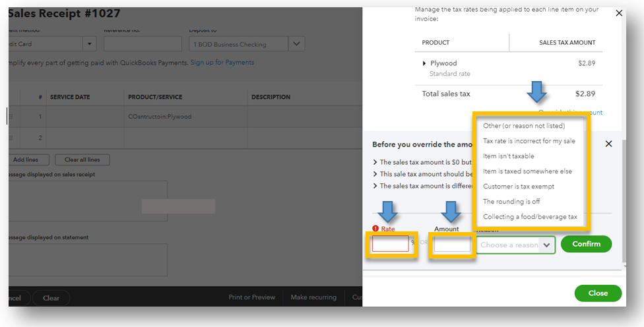Pick 'Item is taxed somewhere else'
Viewport: 644px width, 327px height.
527,171
